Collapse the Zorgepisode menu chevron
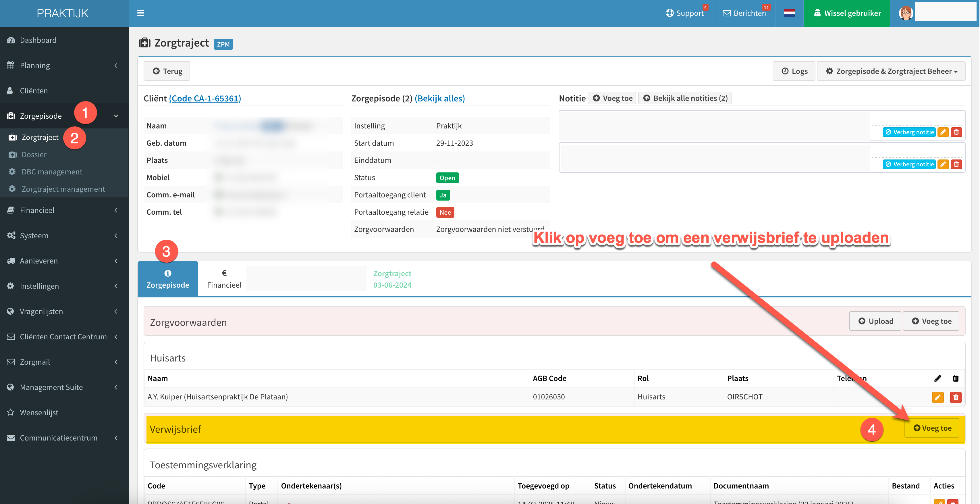The height and width of the screenshot is (504, 980). 116,116
